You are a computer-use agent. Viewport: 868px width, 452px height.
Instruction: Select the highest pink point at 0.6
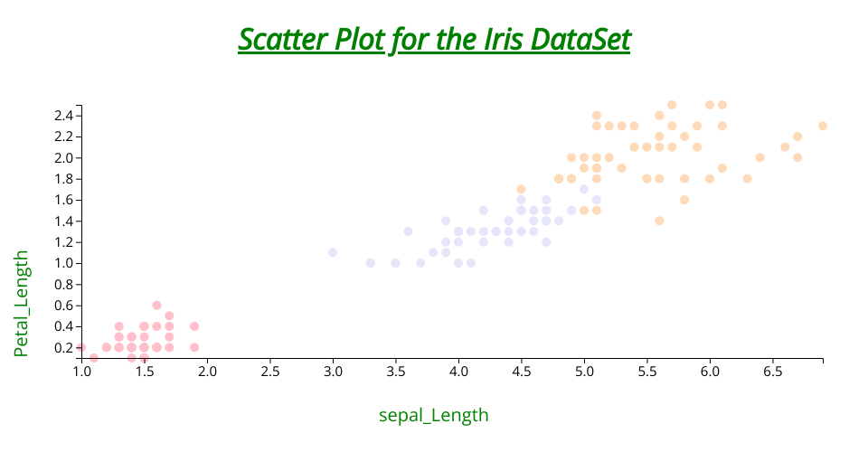pyautogui.click(x=156, y=306)
